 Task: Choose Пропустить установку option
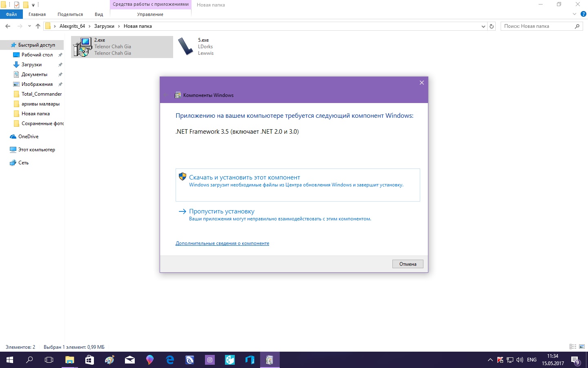click(x=298, y=215)
